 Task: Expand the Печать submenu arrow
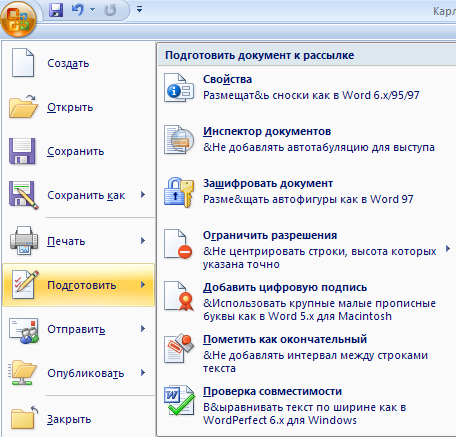click(143, 240)
